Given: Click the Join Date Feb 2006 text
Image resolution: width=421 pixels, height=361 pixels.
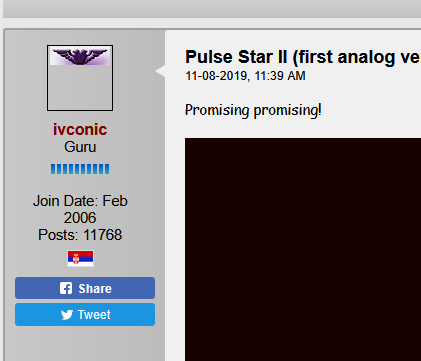Looking at the screenshot, I should point(80,209).
